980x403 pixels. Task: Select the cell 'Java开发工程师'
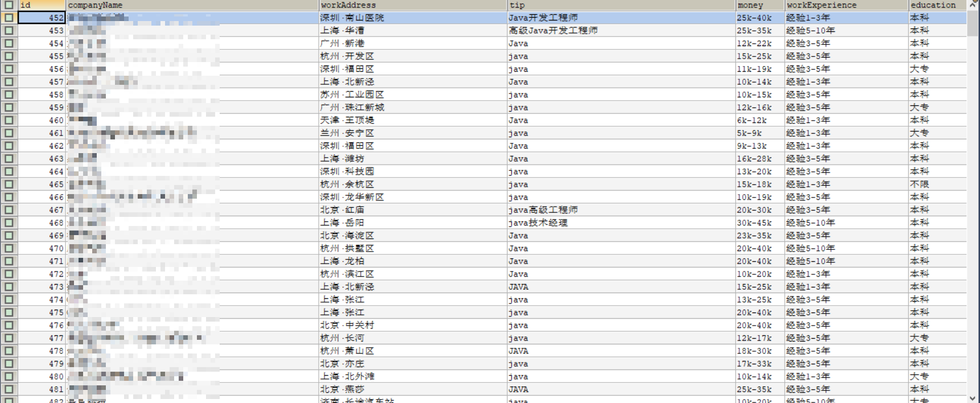coord(621,18)
